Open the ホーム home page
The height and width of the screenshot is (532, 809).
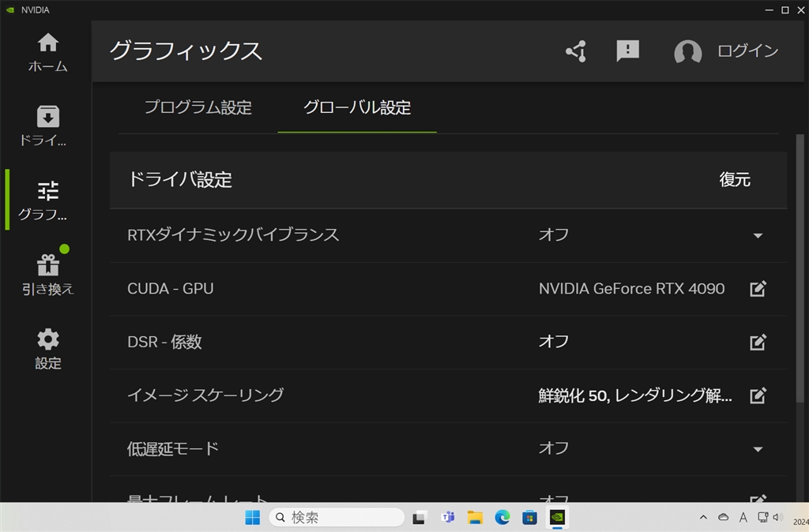click(47, 52)
